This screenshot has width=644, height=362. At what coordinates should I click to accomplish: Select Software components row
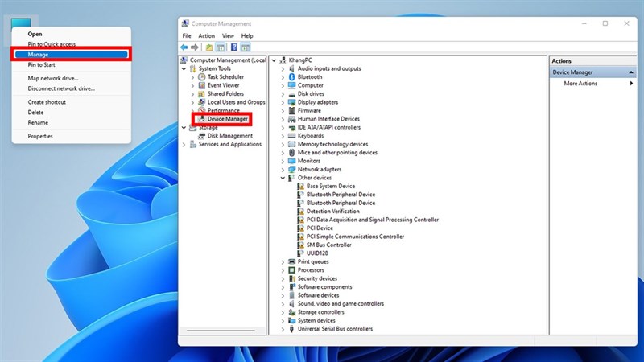(x=324, y=287)
